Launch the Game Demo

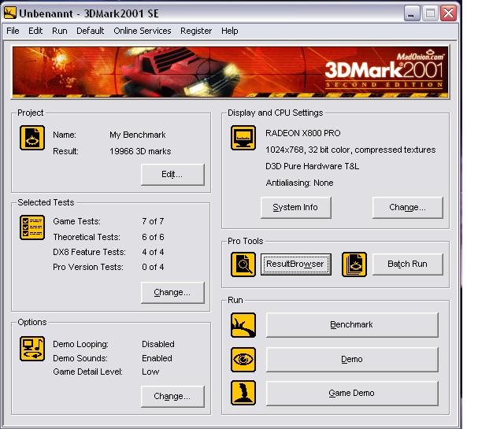click(x=352, y=394)
